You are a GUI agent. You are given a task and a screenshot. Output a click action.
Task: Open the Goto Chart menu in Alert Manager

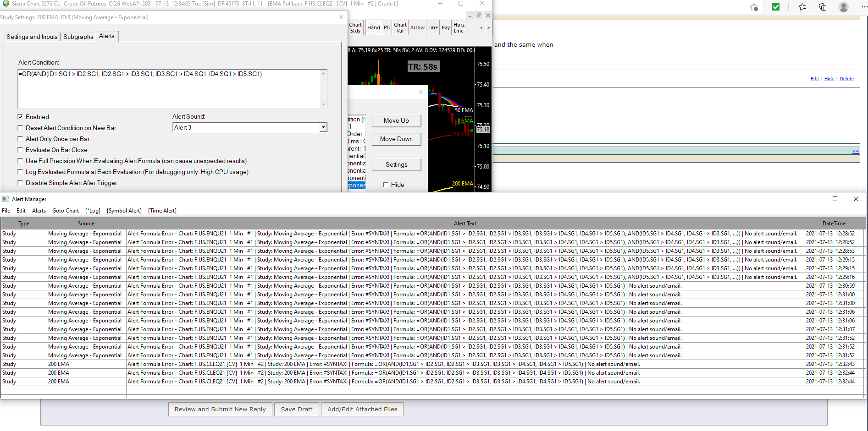click(66, 211)
